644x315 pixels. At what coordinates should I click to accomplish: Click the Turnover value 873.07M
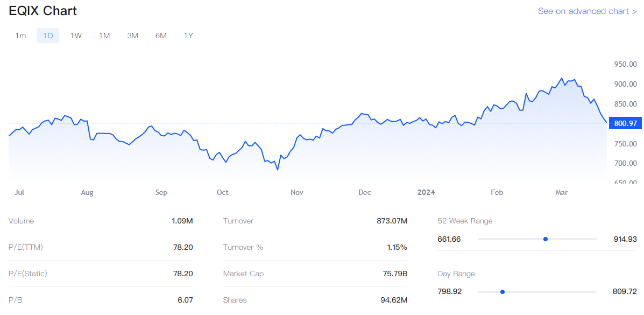pos(392,221)
